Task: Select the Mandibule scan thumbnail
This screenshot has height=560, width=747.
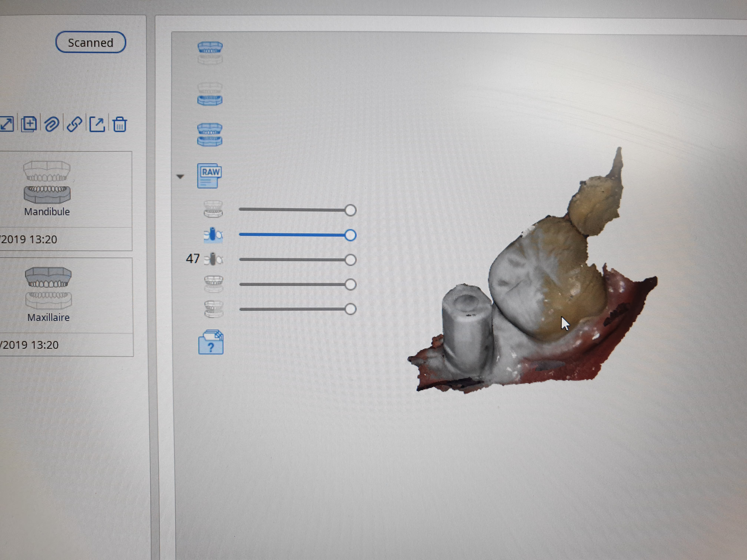Action: pos(47,182)
